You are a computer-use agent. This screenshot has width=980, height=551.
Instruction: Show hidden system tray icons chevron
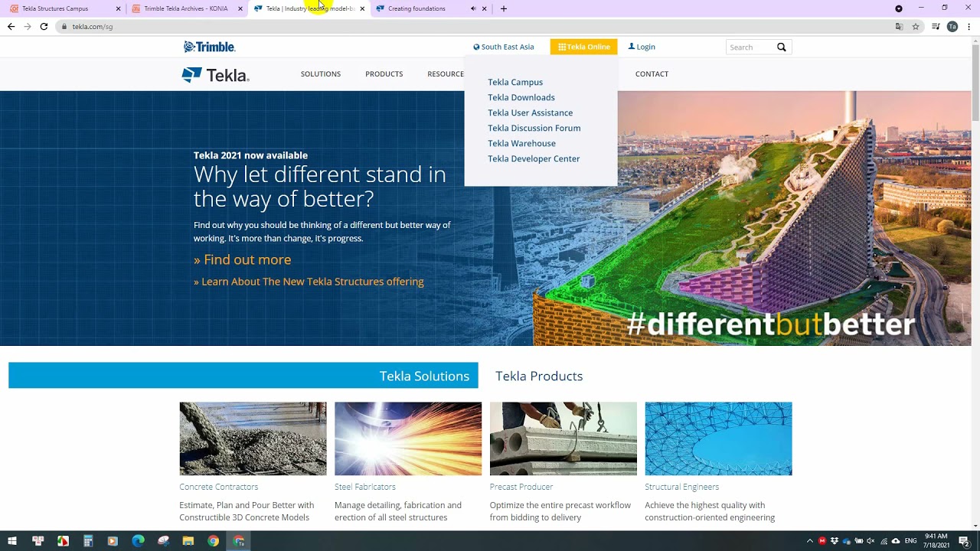tap(810, 541)
